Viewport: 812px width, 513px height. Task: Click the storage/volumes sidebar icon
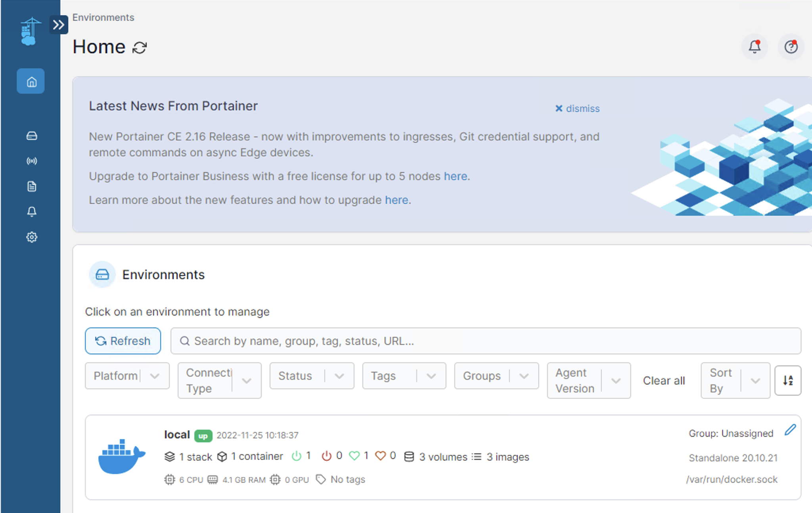(x=31, y=135)
